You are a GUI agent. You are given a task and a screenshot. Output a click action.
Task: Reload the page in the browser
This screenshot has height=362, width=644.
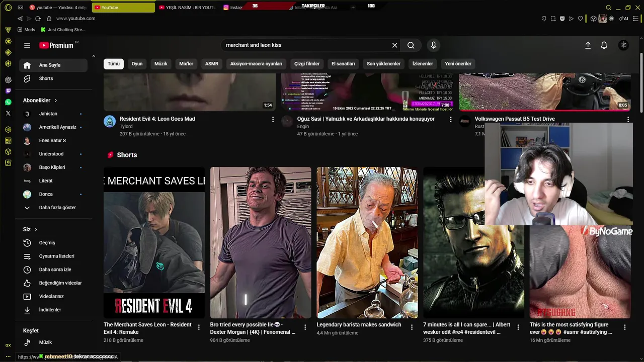click(38, 19)
